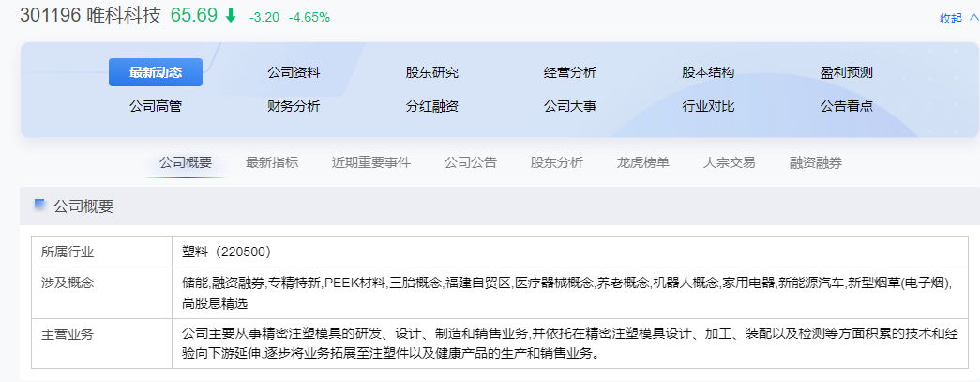Switch to 近期重要事件 tab
The width and height of the screenshot is (980, 382).
tap(371, 162)
